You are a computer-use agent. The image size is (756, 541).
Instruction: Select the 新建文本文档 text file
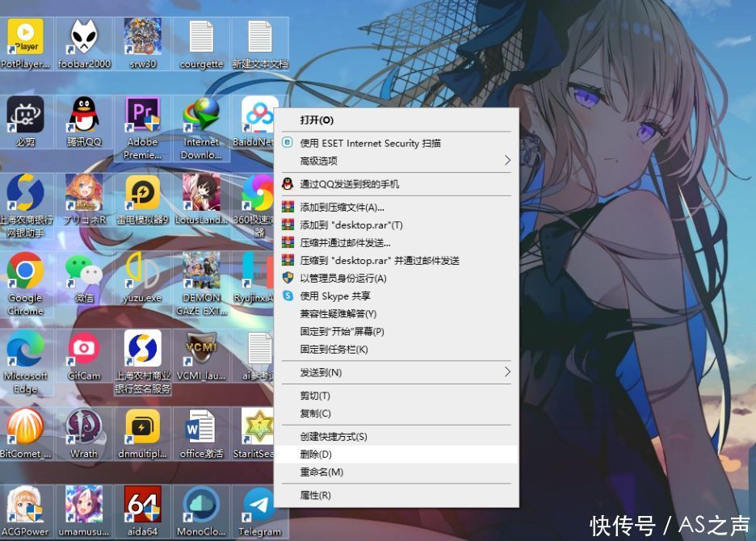coord(260,44)
